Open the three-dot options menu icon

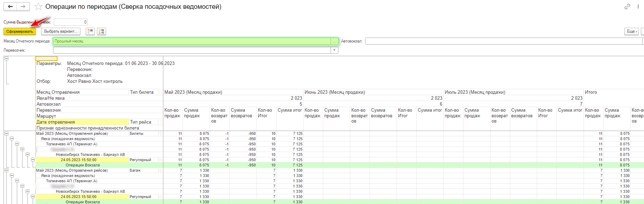pos(638,7)
